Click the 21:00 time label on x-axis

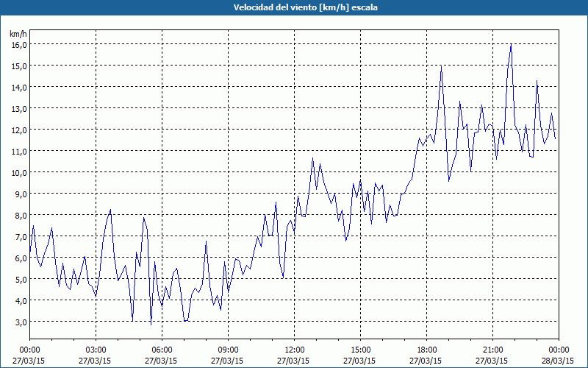[492, 350]
